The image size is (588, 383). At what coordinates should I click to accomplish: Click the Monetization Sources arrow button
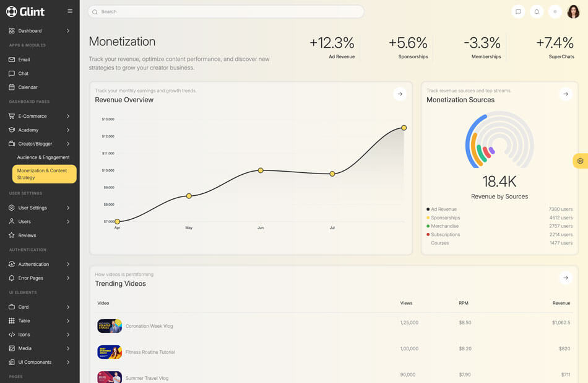(565, 94)
